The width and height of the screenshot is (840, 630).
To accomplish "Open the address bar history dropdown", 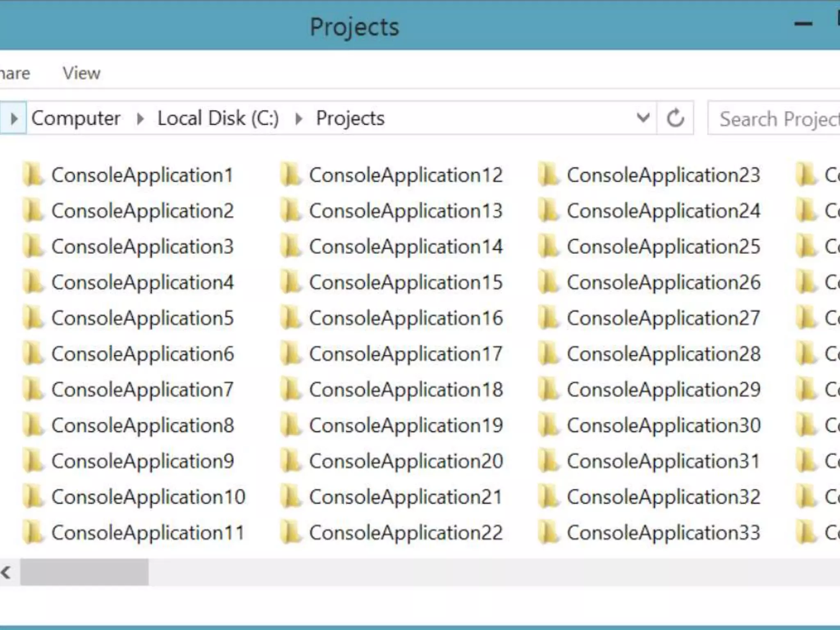I will coord(643,118).
